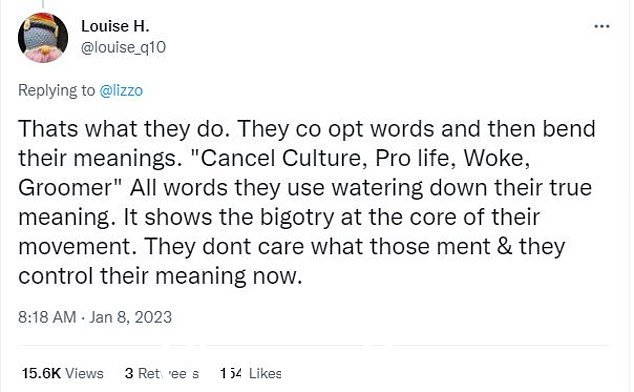Click the "Replying to" label
The image size is (634, 392).
click(57, 90)
